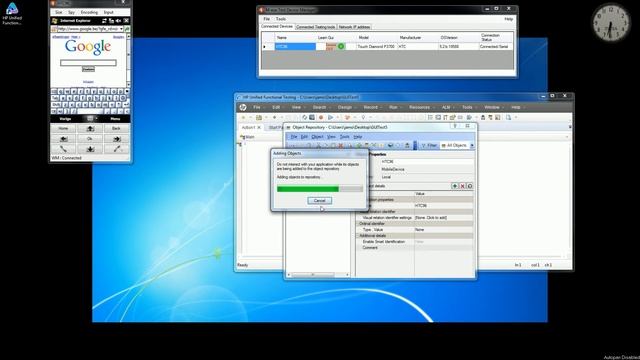The width and height of the screenshot is (640, 360).
Task: Click the Google search input field
Action: [88, 62]
